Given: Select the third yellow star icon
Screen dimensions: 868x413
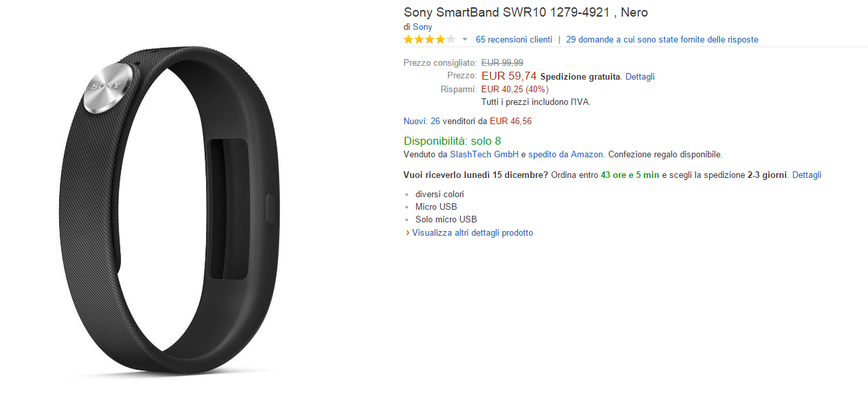Looking at the screenshot, I should click(x=431, y=39).
